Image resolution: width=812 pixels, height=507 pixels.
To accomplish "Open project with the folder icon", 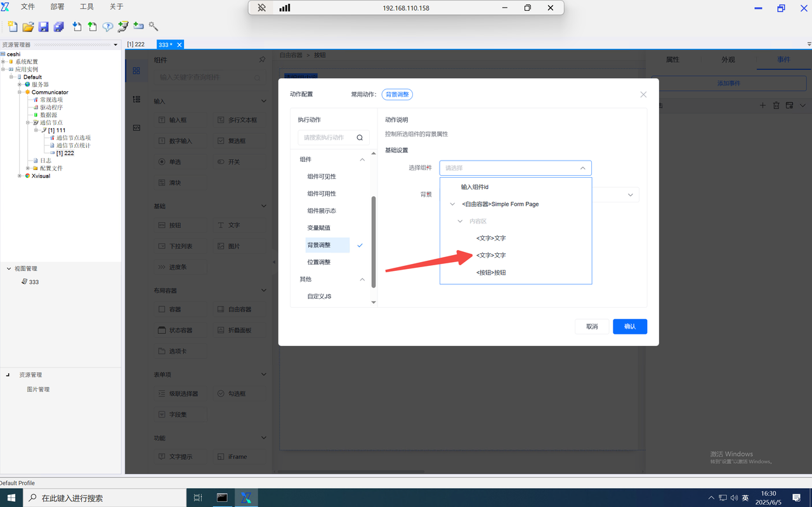I will pyautogui.click(x=28, y=27).
